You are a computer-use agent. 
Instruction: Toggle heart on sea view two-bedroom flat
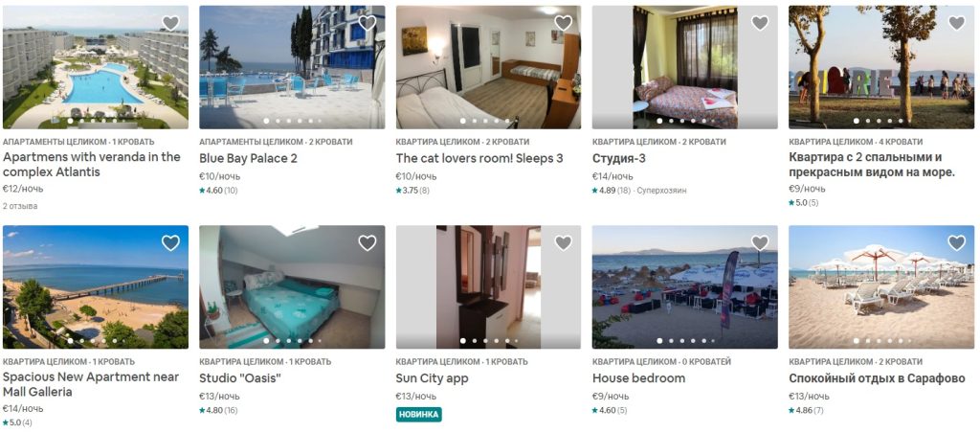[957, 23]
